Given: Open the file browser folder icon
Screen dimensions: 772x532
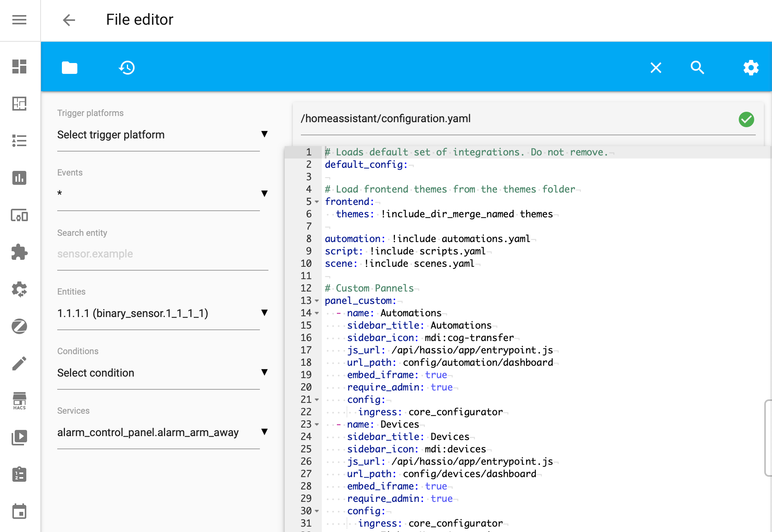Looking at the screenshot, I should pyautogui.click(x=70, y=68).
